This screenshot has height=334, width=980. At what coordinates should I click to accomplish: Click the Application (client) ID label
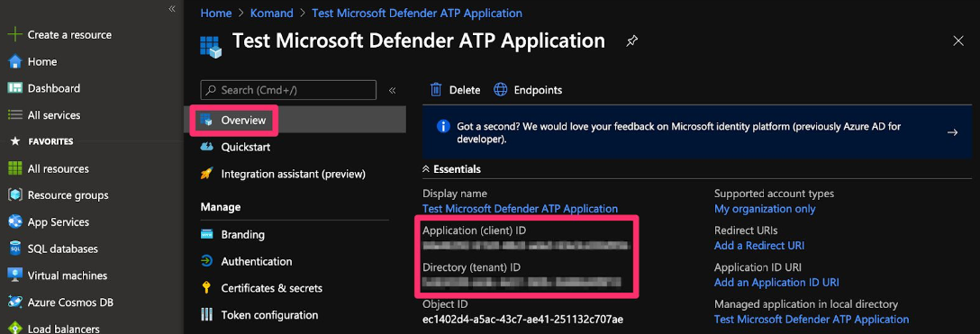point(475,230)
